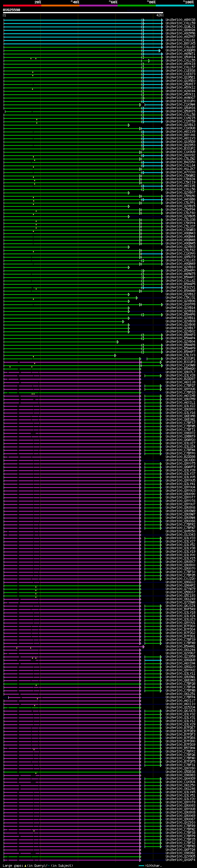Select hit UniRef100_Q84KQ4
The height and width of the screenshot is (868, 197).
180,30
